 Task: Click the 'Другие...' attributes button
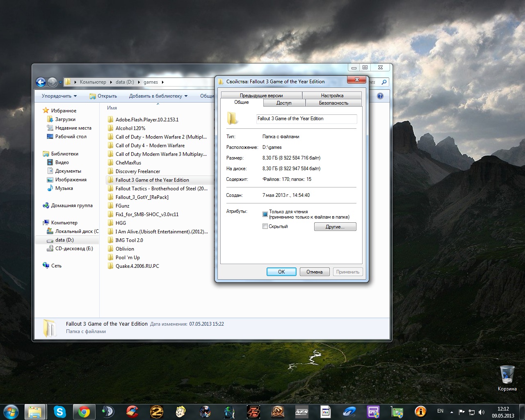[x=335, y=227]
